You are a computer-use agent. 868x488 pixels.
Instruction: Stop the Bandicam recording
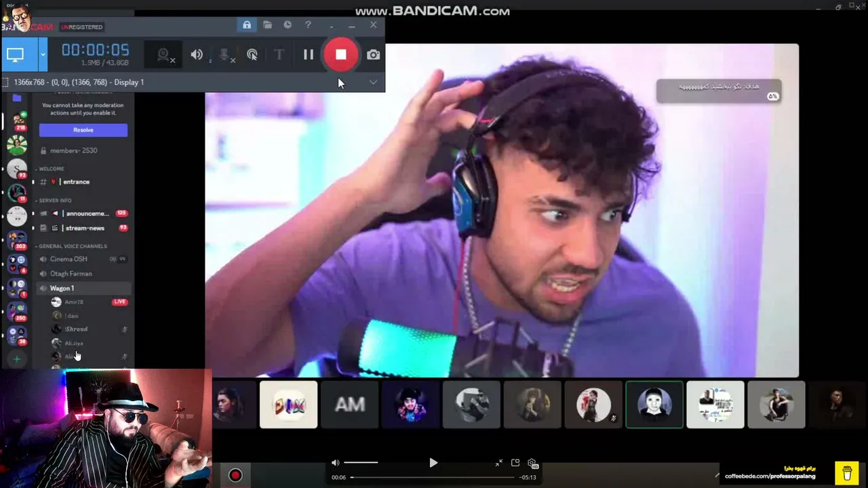click(x=341, y=55)
